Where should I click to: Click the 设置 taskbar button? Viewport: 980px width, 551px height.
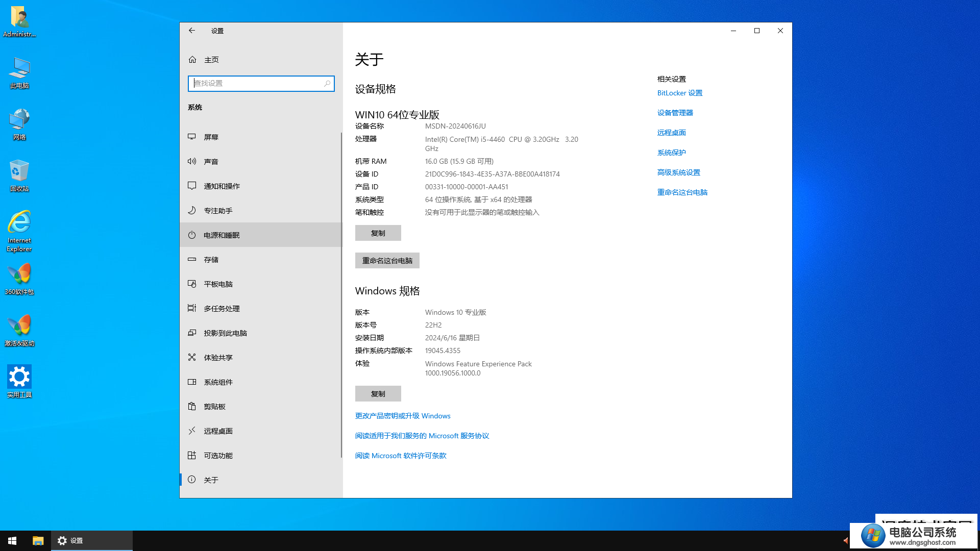click(x=92, y=541)
